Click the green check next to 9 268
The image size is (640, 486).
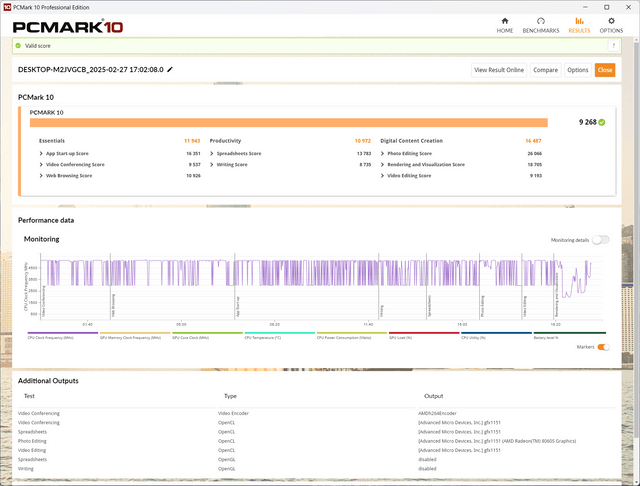(x=602, y=122)
